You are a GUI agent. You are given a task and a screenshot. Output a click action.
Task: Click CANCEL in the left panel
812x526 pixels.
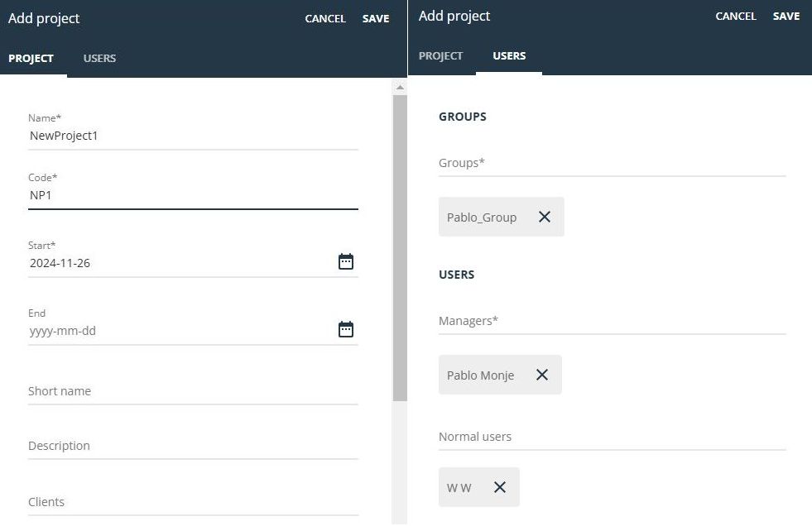click(x=325, y=19)
